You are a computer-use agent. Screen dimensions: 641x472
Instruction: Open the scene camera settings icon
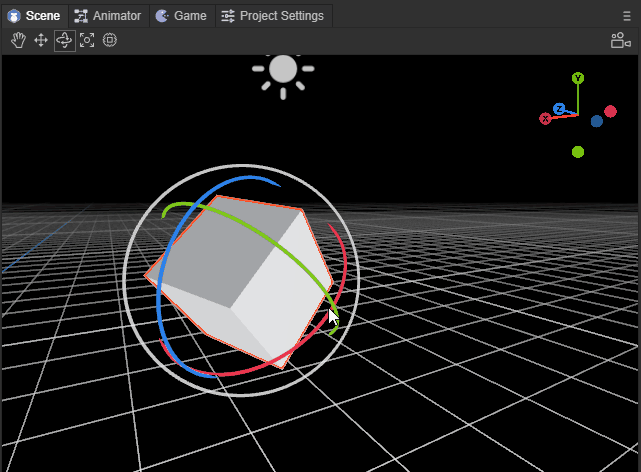(620, 40)
